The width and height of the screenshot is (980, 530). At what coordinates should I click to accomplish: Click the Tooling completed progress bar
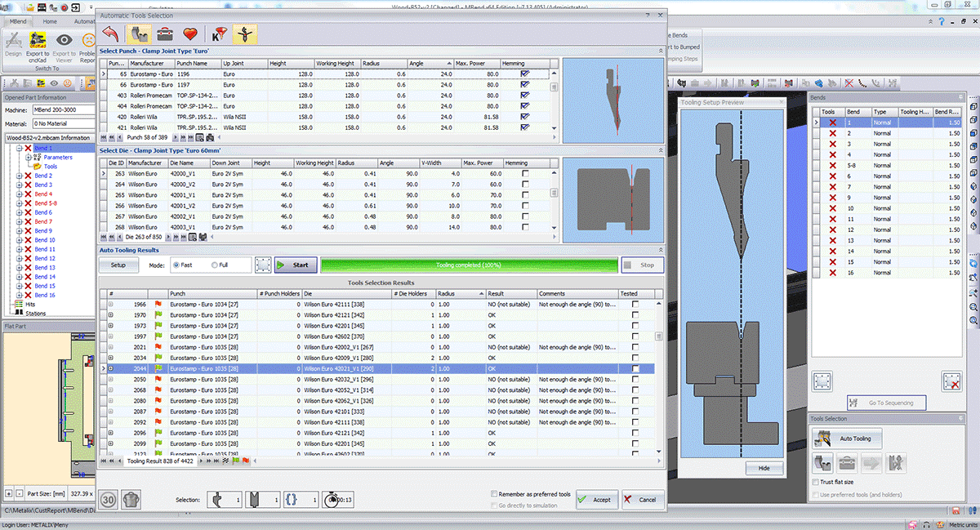(x=468, y=265)
